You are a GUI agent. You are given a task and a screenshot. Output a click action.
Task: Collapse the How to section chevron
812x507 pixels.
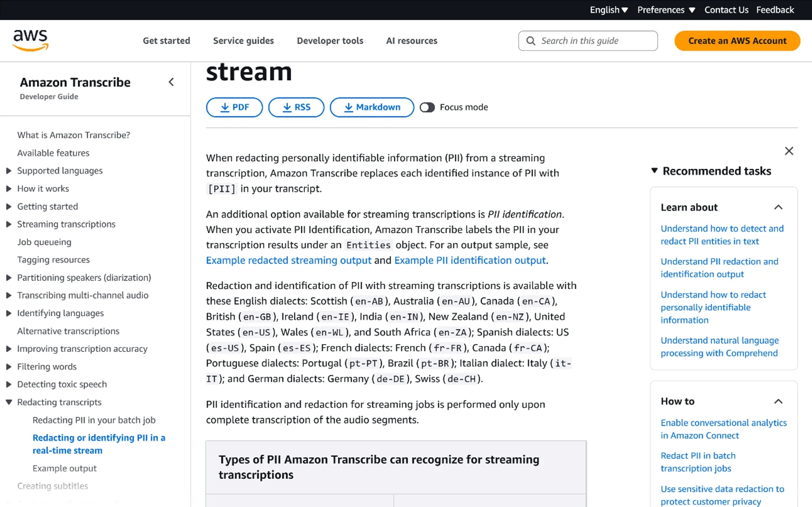778,401
